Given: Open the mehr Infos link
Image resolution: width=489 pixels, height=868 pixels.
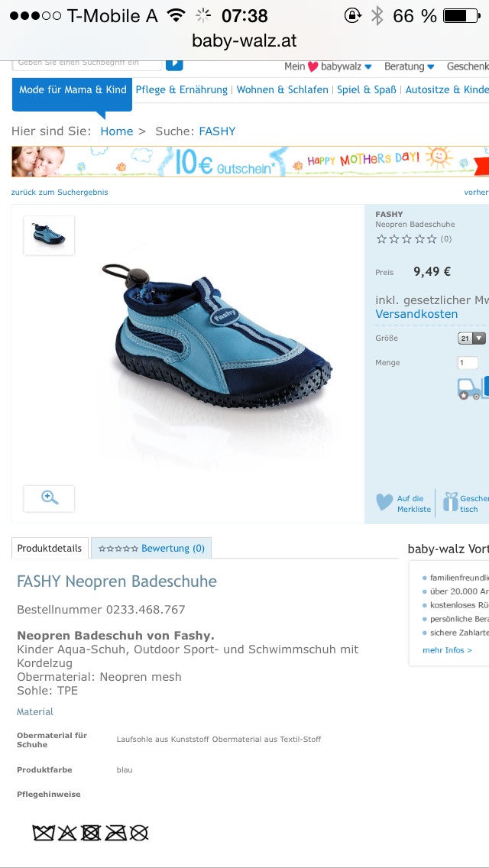Looking at the screenshot, I should coord(447,650).
